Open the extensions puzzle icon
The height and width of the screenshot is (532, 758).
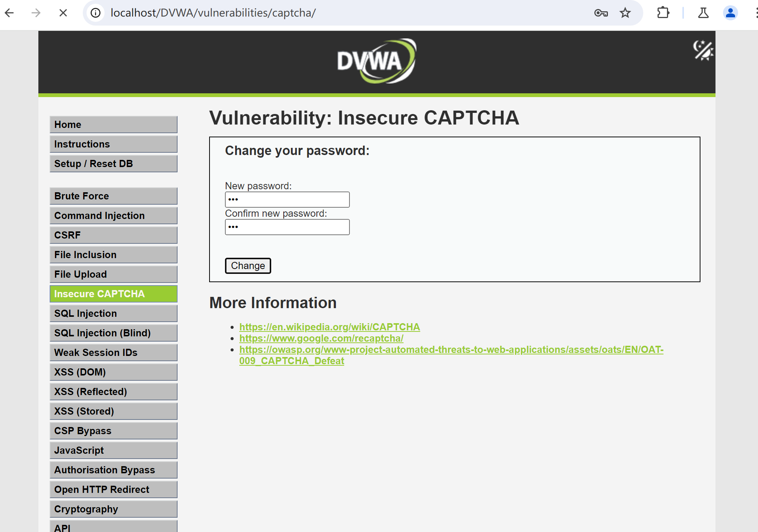(x=663, y=13)
